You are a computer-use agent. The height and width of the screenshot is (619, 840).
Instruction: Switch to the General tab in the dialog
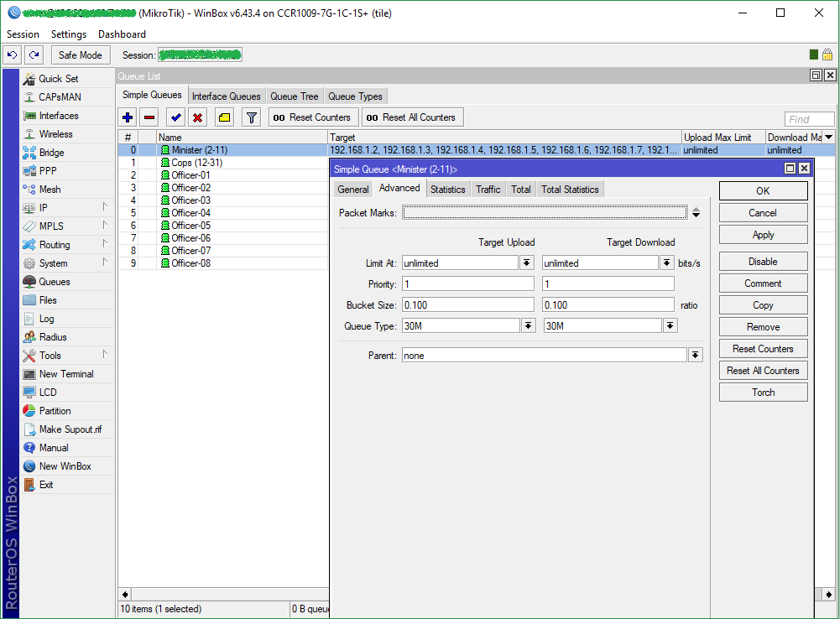click(353, 190)
